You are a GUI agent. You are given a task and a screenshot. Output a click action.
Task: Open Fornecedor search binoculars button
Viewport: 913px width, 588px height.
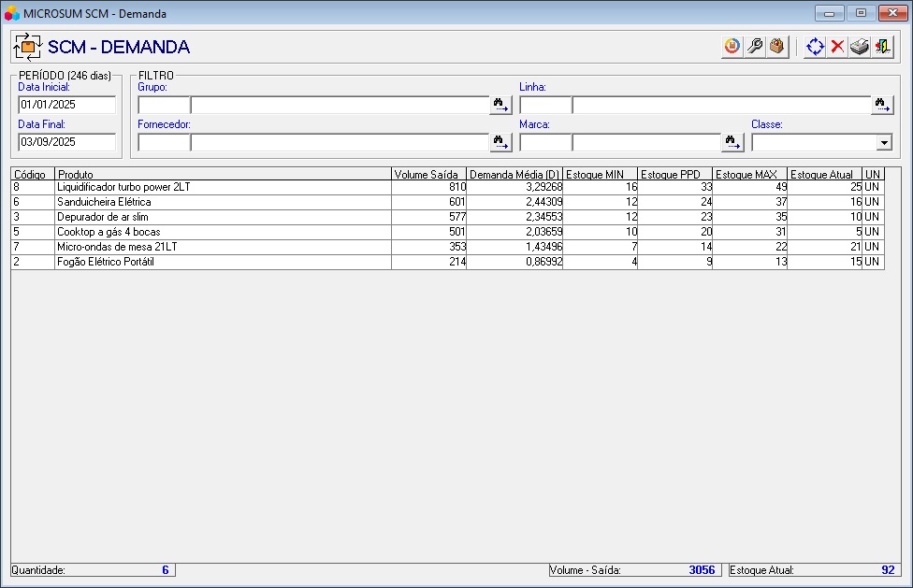coord(501,142)
